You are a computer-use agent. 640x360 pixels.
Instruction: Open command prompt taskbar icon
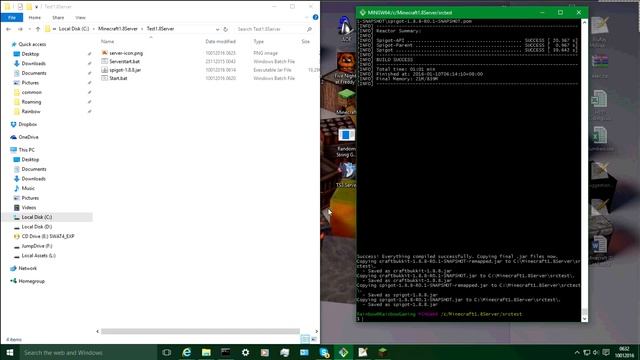click(226, 352)
